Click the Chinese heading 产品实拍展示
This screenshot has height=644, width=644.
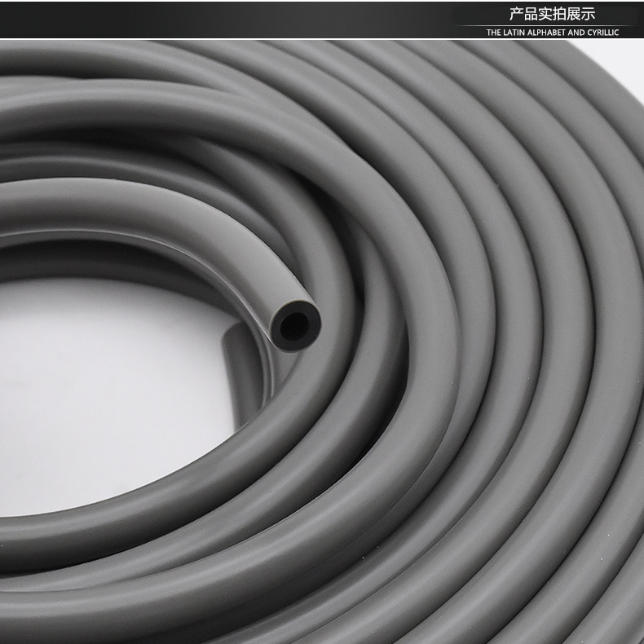click(x=552, y=14)
